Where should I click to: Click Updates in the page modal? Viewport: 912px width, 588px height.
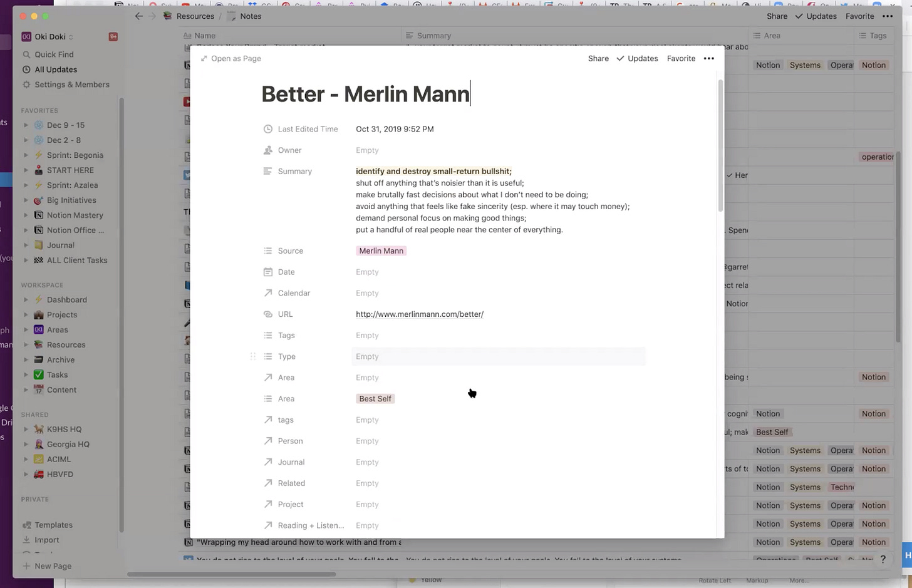[637, 58]
